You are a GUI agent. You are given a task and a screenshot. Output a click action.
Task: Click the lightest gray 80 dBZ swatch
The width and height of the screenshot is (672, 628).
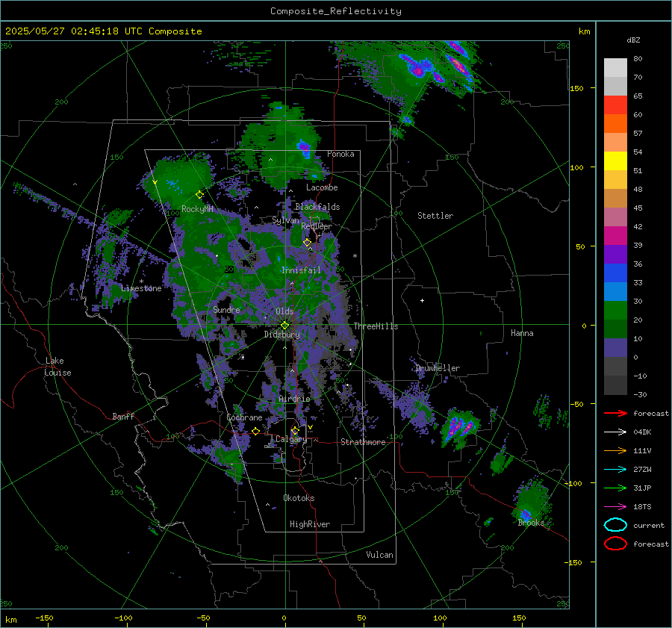coord(615,68)
